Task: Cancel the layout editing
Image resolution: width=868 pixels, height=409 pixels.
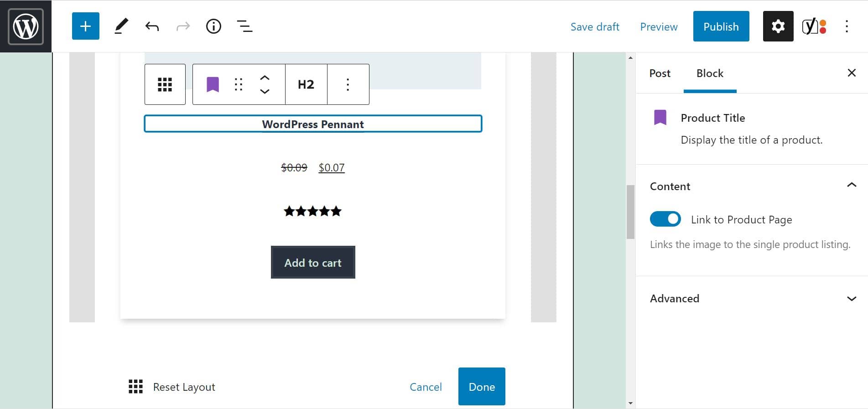Action: (x=426, y=387)
